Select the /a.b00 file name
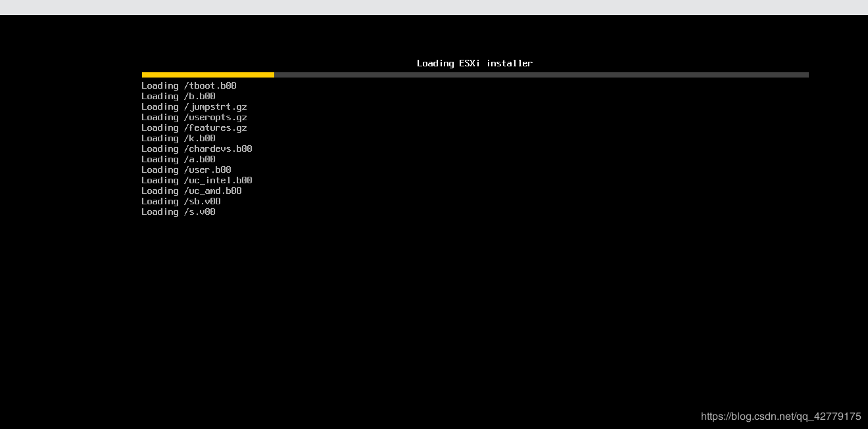 click(x=199, y=160)
